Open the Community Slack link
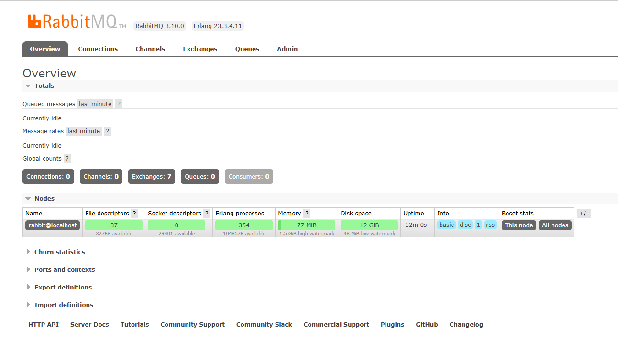Image resolution: width=618 pixels, height=364 pixels. pyautogui.click(x=264, y=324)
